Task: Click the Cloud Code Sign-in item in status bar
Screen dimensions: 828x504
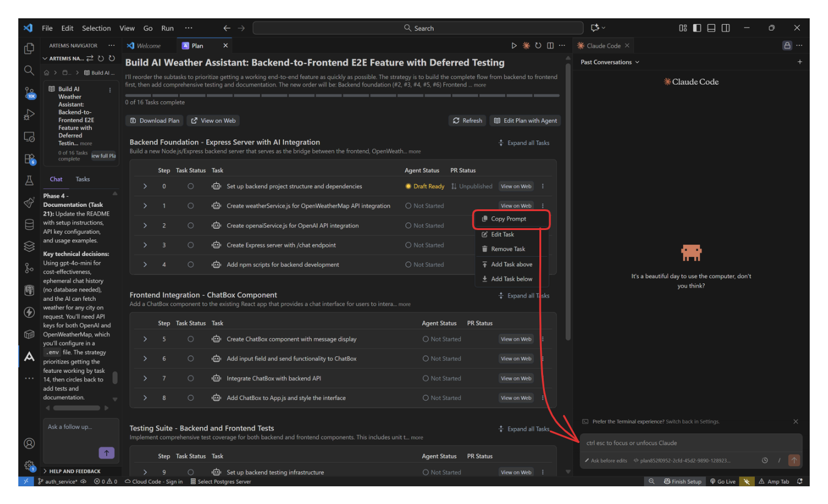Action: pos(154,481)
